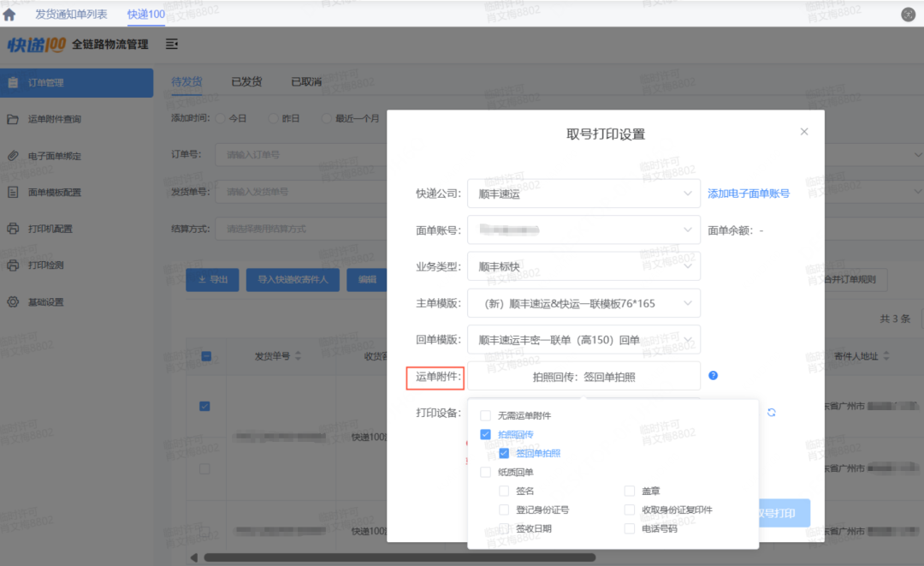Open the 主单模版 dropdown
The image size is (924, 566).
[x=583, y=303]
